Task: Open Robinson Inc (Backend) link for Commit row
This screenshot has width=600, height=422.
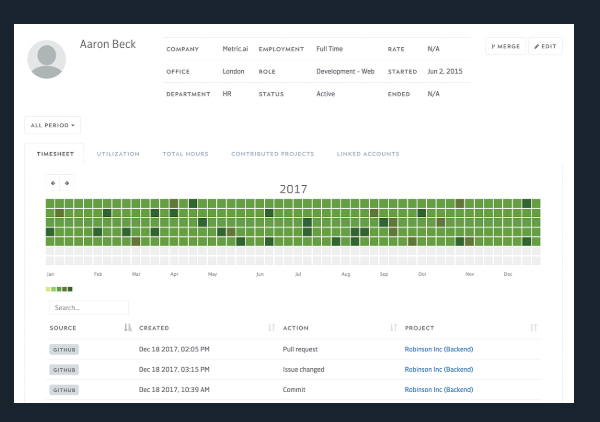Action: 439,389
